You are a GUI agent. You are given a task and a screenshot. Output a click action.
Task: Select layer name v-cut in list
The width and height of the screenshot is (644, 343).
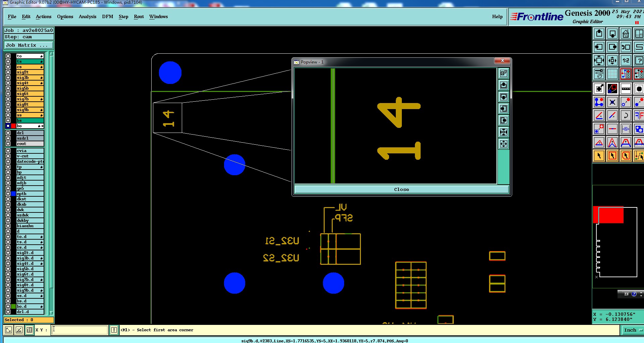click(x=30, y=156)
